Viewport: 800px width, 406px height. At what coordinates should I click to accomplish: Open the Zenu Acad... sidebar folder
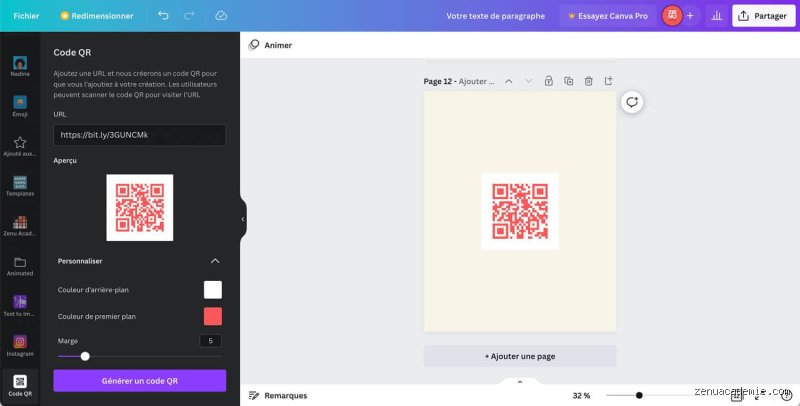tap(20, 226)
